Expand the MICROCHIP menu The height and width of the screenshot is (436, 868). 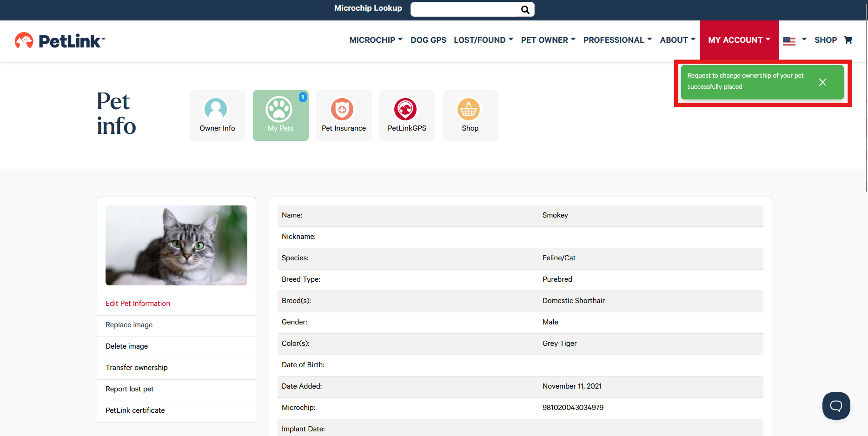pos(376,40)
